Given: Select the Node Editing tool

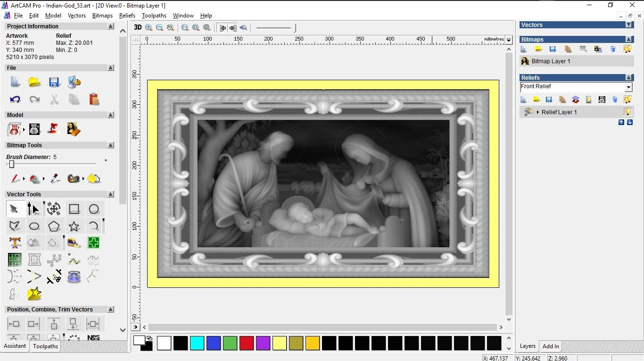Looking at the screenshot, I should [33, 209].
